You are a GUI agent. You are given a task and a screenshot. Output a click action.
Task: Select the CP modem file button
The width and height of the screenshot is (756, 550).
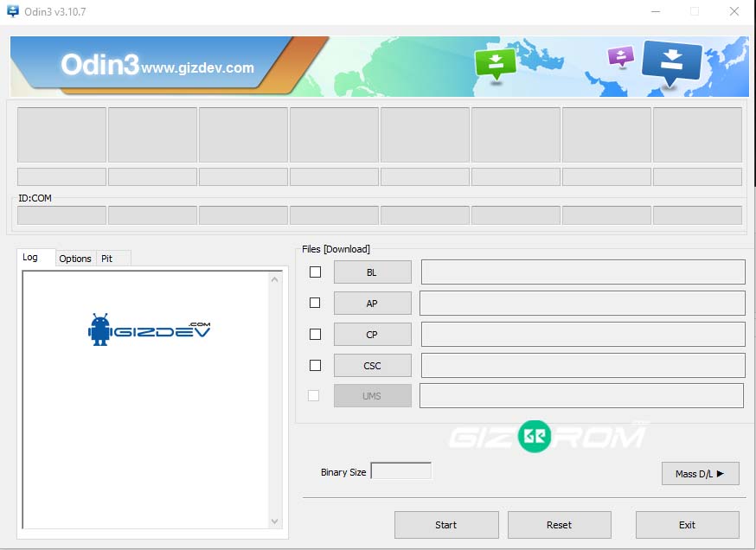coord(372,335)
